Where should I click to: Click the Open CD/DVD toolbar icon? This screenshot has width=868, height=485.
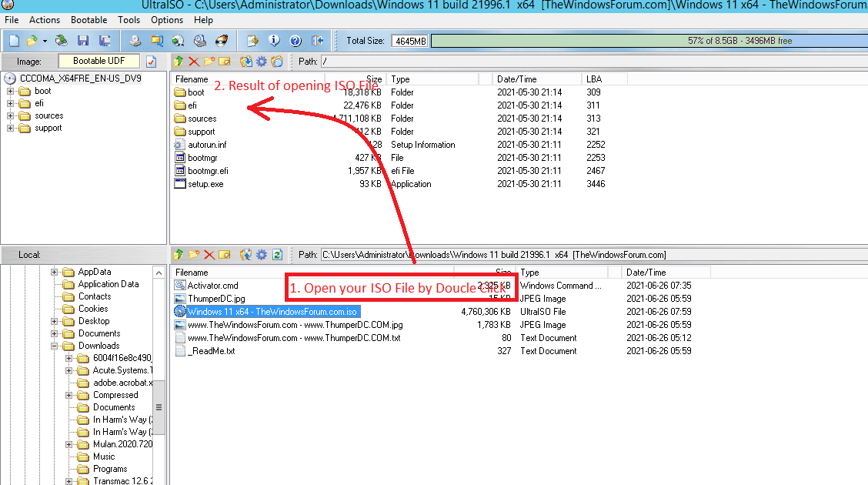(62, 40)
